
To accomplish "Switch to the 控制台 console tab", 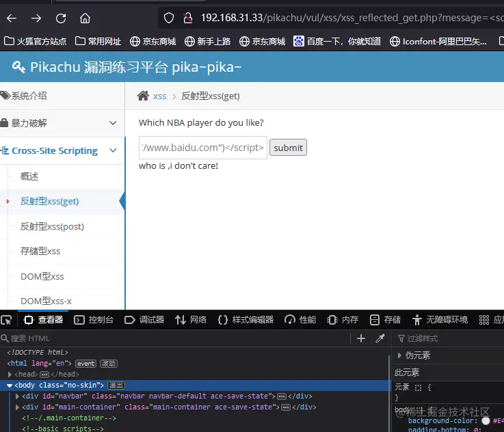I will (94, 320).
